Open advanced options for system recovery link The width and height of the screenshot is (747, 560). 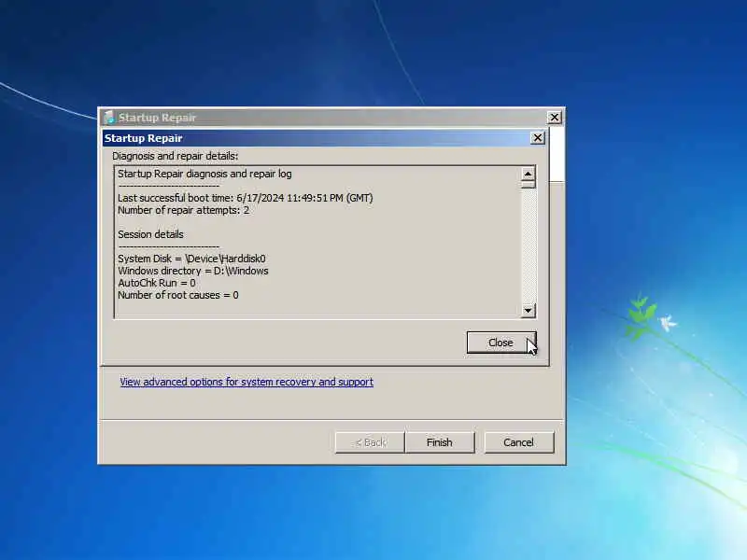(247, 382)
